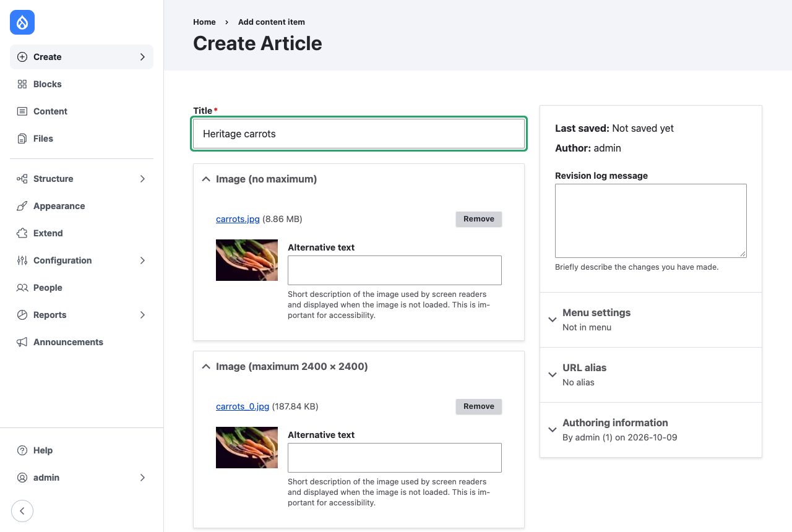Expand the Create submenu chevron

tap(142, 57)
